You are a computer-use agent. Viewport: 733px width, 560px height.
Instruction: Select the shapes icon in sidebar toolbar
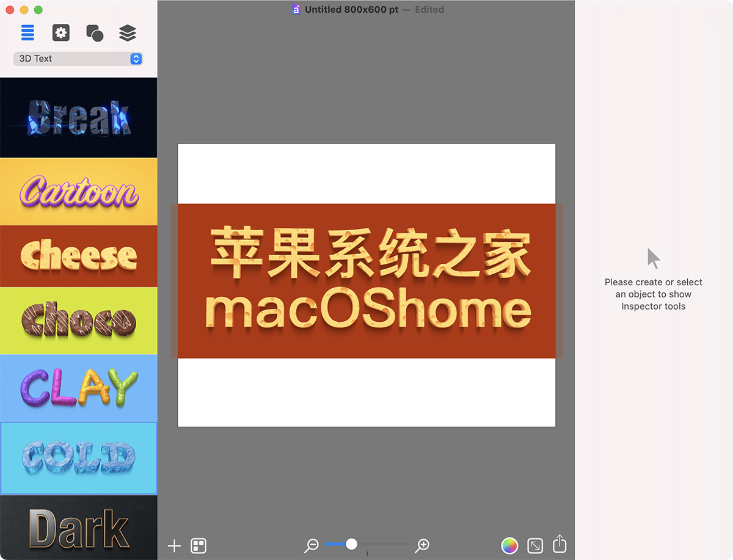95,33
